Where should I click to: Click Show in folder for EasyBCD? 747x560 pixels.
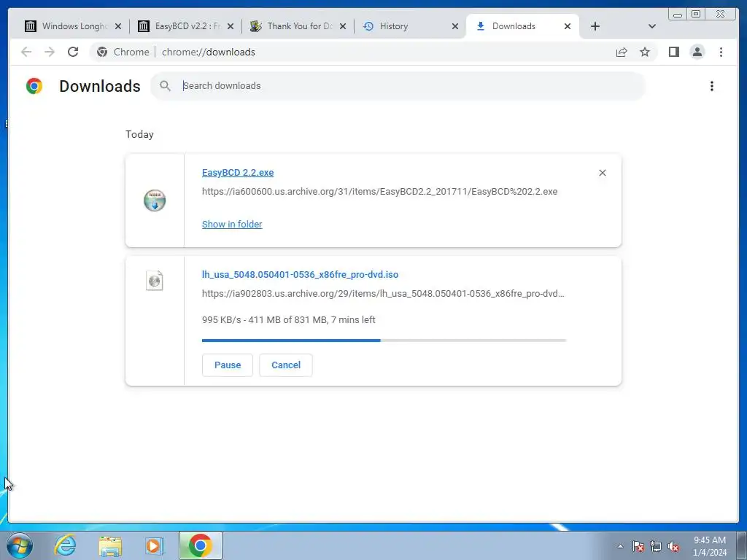coord(232,225)
